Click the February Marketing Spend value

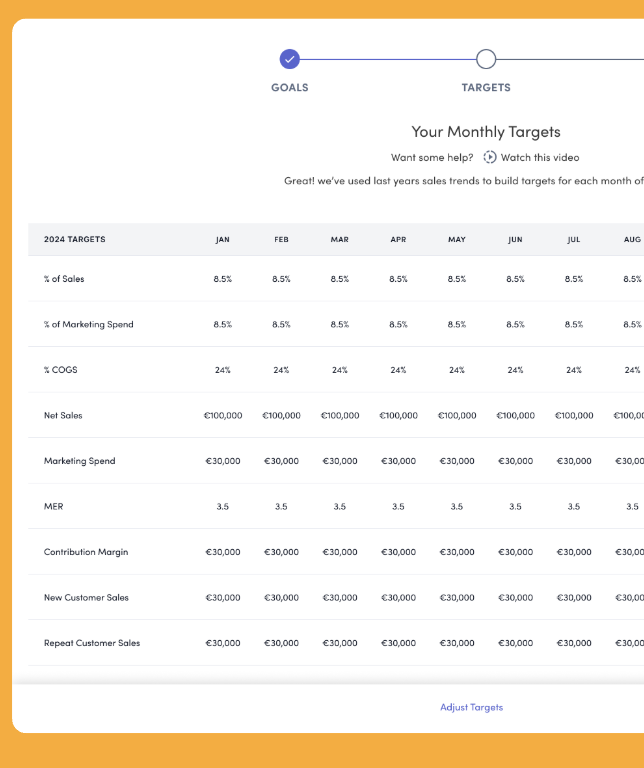(x=281, y=461)
